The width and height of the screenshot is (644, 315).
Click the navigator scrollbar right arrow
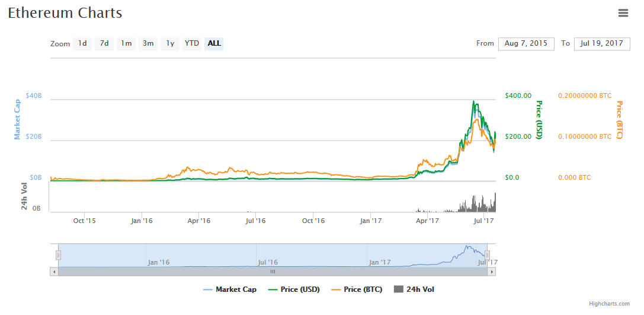[492, 272]
